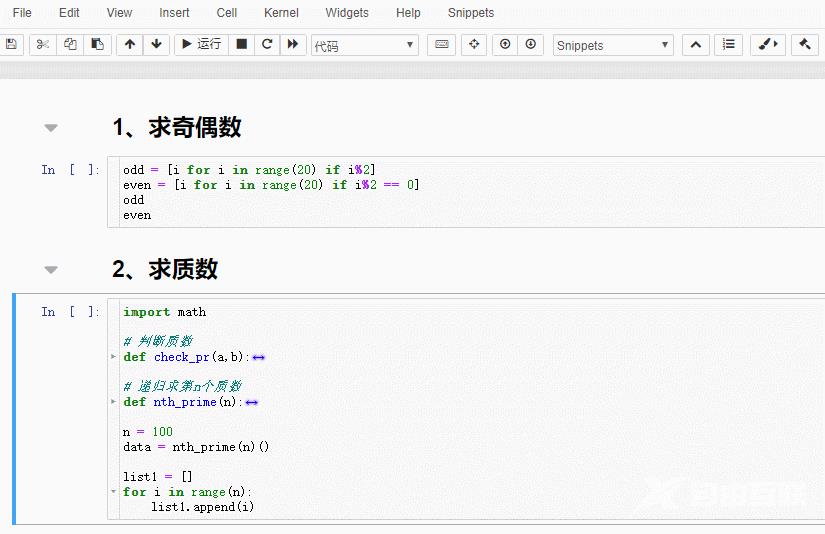Viewport: 825px width, 534px height.
Task: Unfold the nth_prime function code
Action: 113,402
